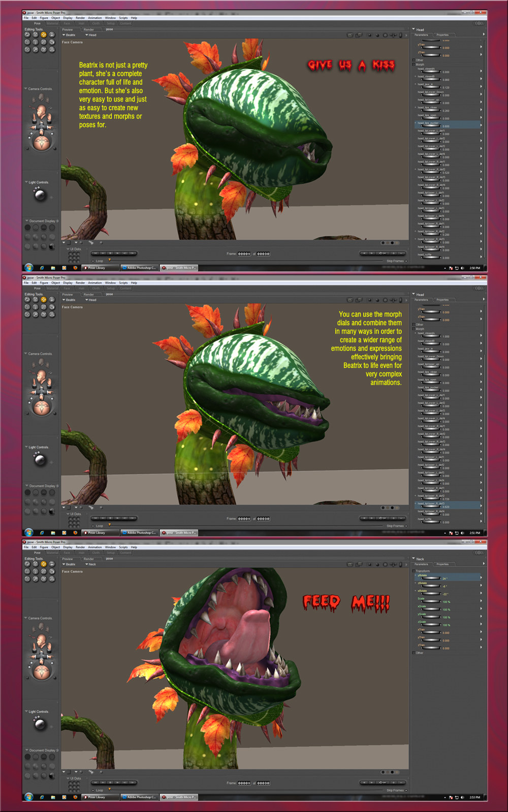Open the Beatrix figure dropdown in top window
The height and width of the screenshot is (812, 508).
[69, 35]
